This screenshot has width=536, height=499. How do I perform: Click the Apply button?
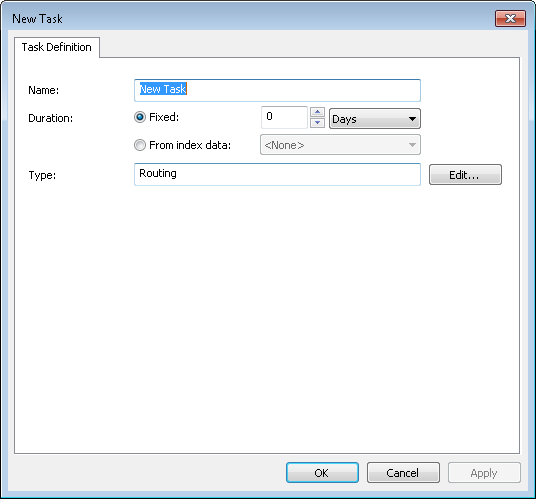(484, 473)
